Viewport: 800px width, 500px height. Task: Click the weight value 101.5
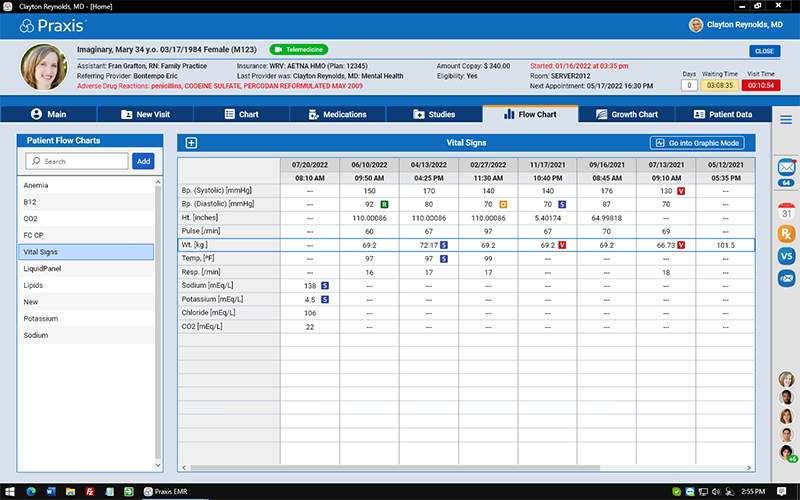click(x=726, y=245)
